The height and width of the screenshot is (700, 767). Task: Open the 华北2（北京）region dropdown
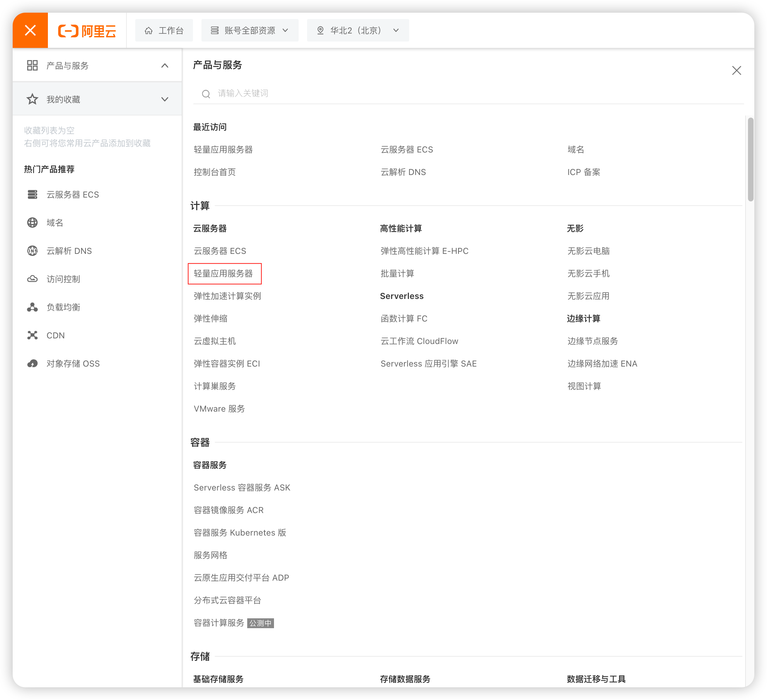(358, 30)
